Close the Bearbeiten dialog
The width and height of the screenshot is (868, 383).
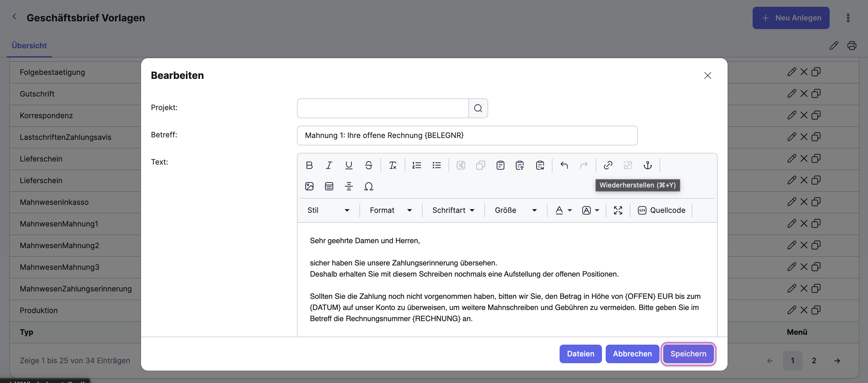707,75
